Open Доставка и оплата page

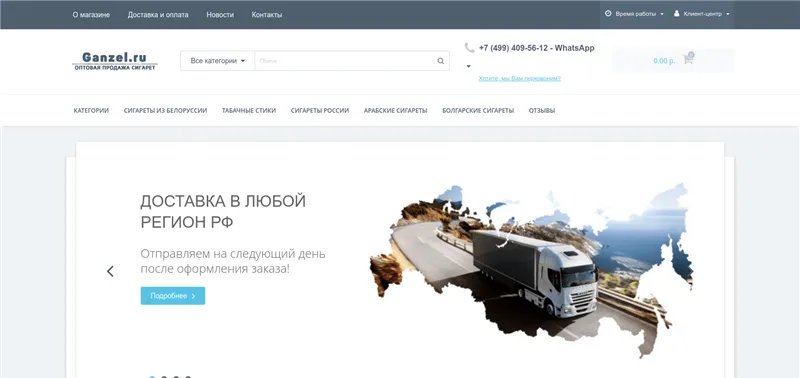158,15
